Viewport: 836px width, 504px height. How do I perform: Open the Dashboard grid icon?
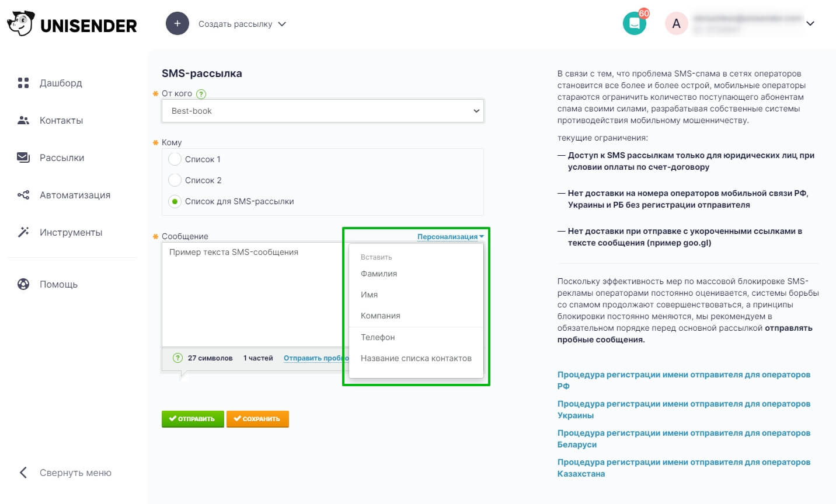click(x=23, y=83)
